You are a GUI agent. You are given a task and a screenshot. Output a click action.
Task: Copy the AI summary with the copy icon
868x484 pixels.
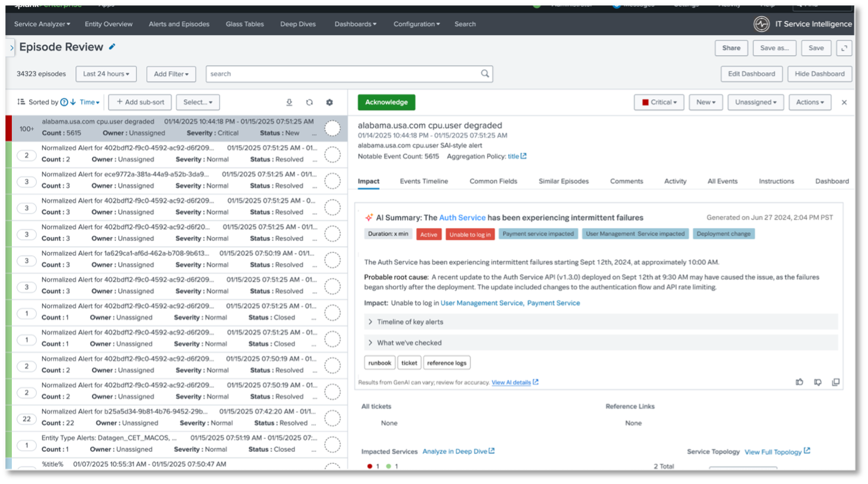pos(835,382)
